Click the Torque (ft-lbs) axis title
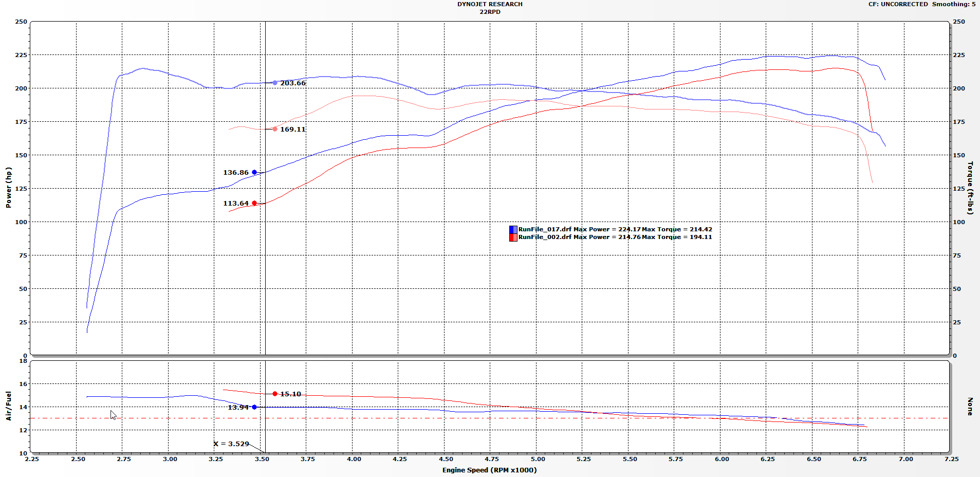The image size is (980, 477). point(970,188)
